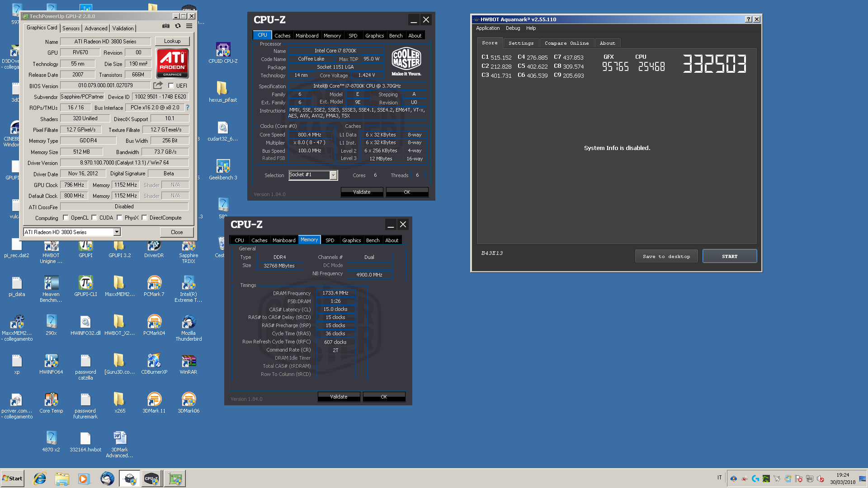Click the GPU-Z Close button
Viewport: 868px width, 488px height.
coord(177,232)
